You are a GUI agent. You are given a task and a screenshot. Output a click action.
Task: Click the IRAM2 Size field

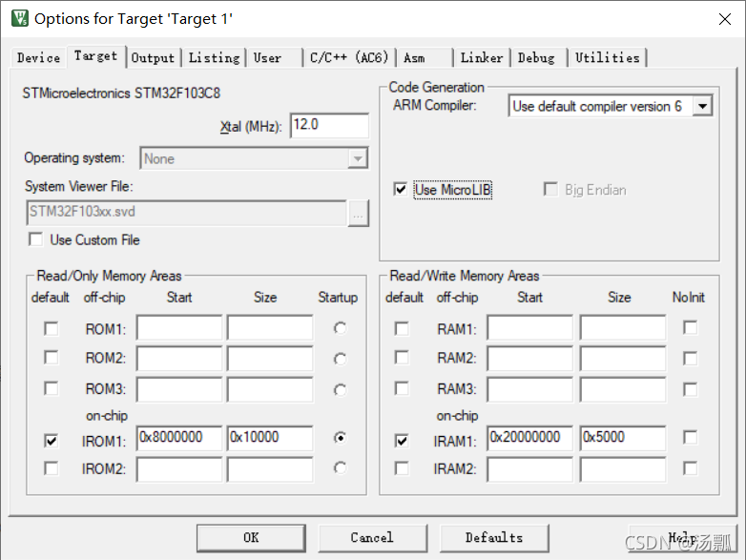[622, 469]
